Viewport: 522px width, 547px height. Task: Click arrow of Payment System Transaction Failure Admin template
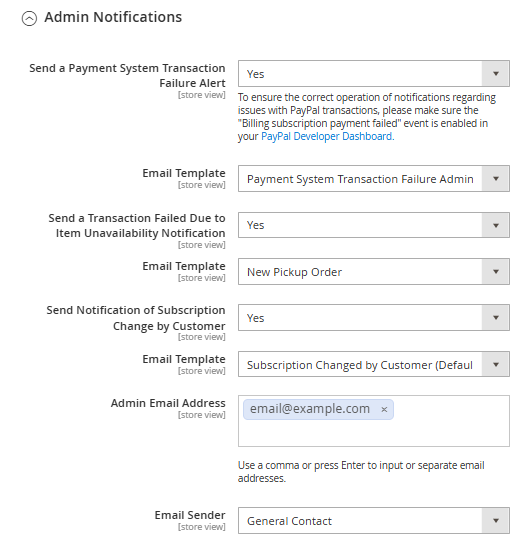496,179
